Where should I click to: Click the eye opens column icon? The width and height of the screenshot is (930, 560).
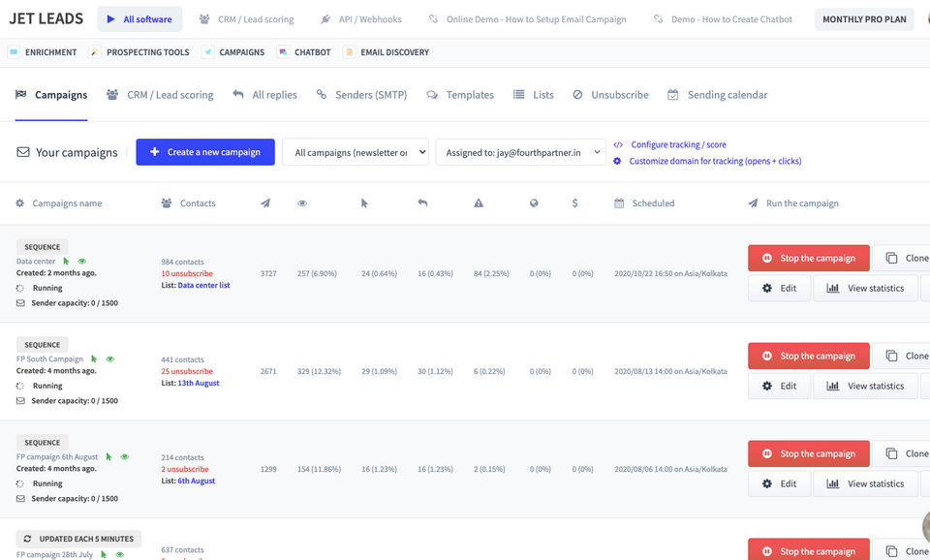pyautogui.click(x=302, y=203)
